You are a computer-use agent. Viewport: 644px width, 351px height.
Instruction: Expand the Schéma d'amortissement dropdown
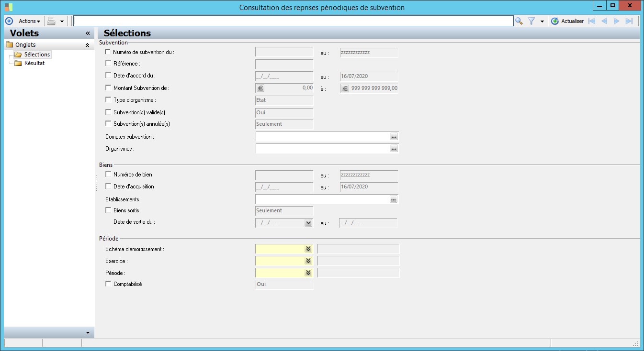coord(308,249)
